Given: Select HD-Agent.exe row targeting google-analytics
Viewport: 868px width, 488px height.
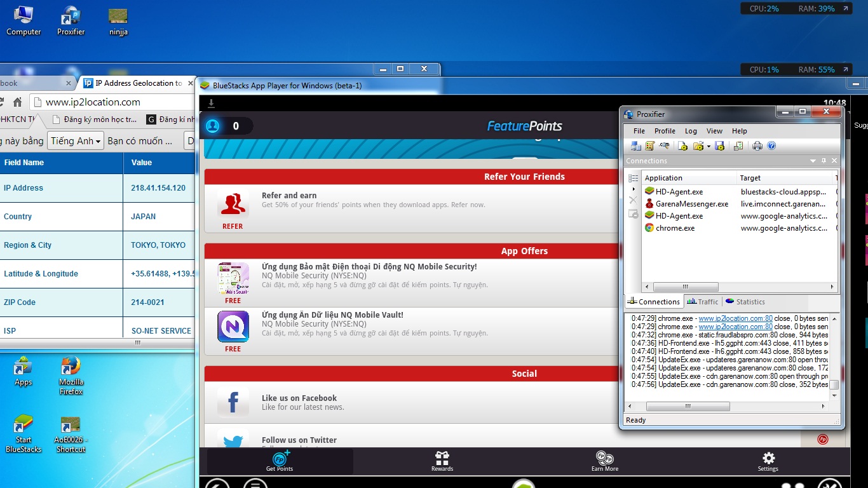Looking at the screenshot, I should pos(740,216).
